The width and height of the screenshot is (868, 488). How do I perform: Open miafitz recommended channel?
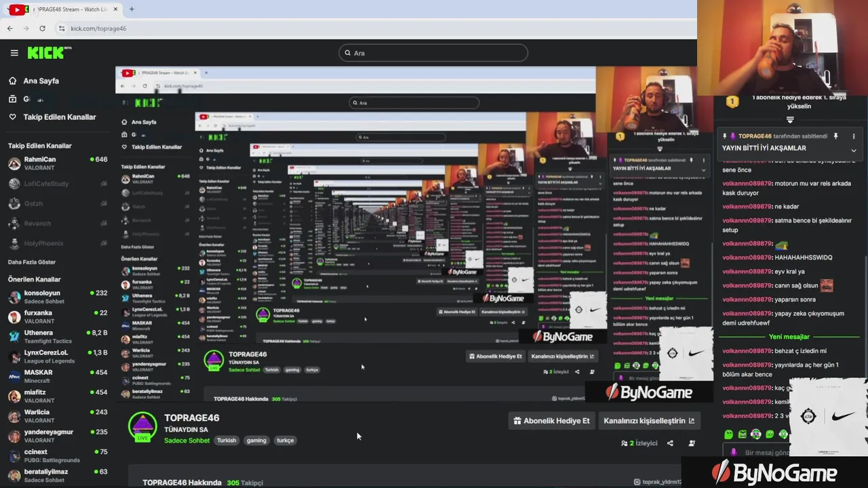pos(58,396)
